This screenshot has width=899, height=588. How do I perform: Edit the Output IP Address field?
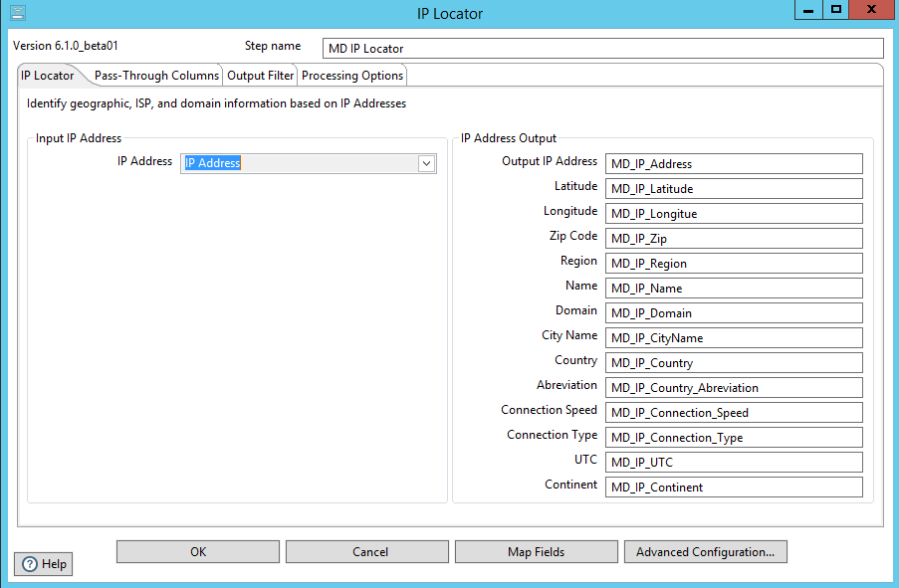[733, 164]
